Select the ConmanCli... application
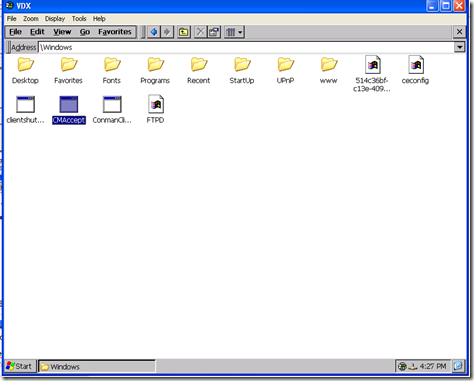Viewport: 474px width, 381px height. pyautogui.click(x=112, y=110)
